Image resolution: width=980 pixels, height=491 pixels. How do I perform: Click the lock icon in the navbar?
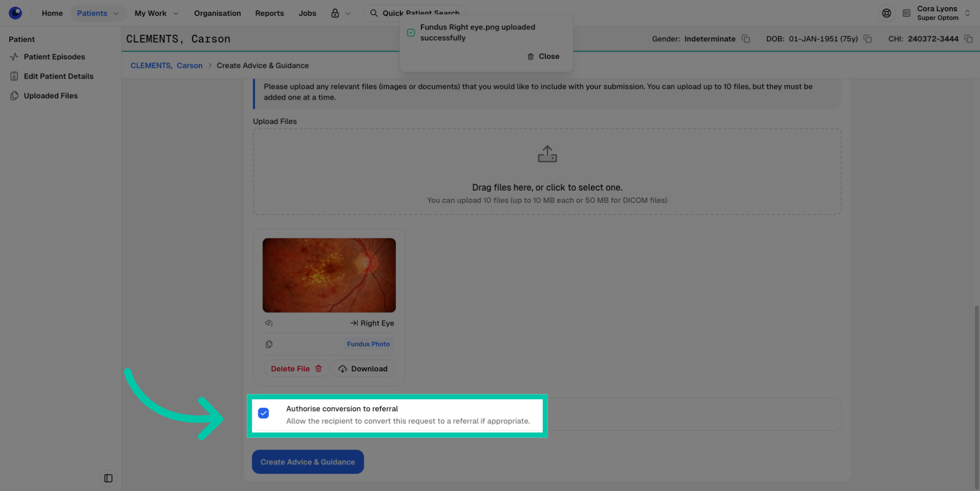[335, 13]
